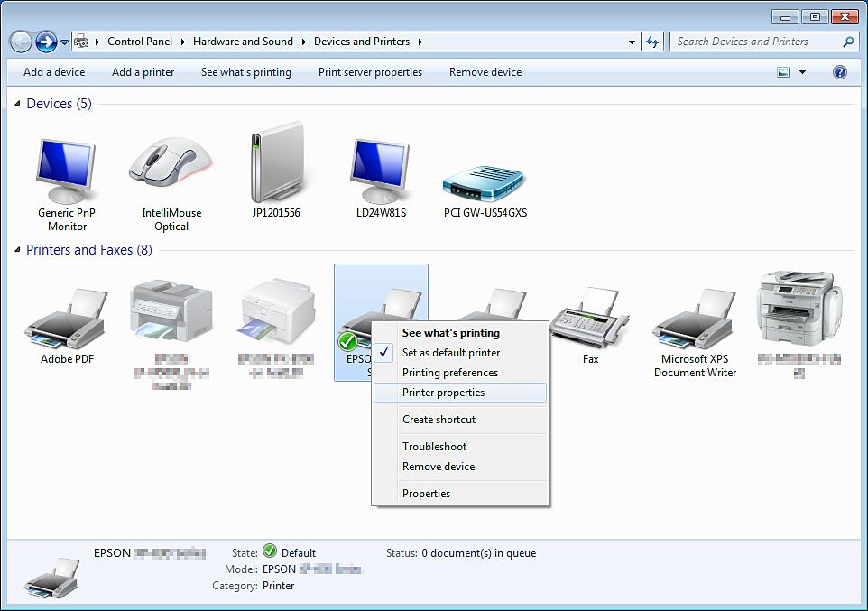
Task: Click Add a device toolbar button
Action: (x=54, y=72)
